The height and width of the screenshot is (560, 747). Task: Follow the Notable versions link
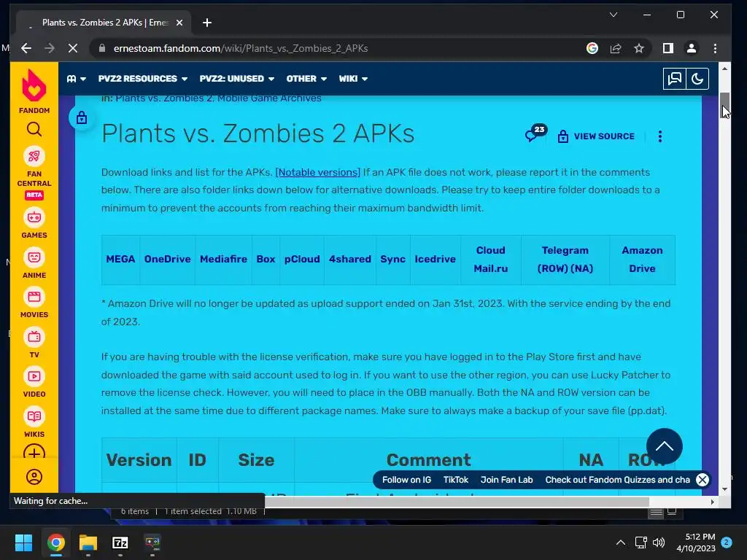pos(318,172)
